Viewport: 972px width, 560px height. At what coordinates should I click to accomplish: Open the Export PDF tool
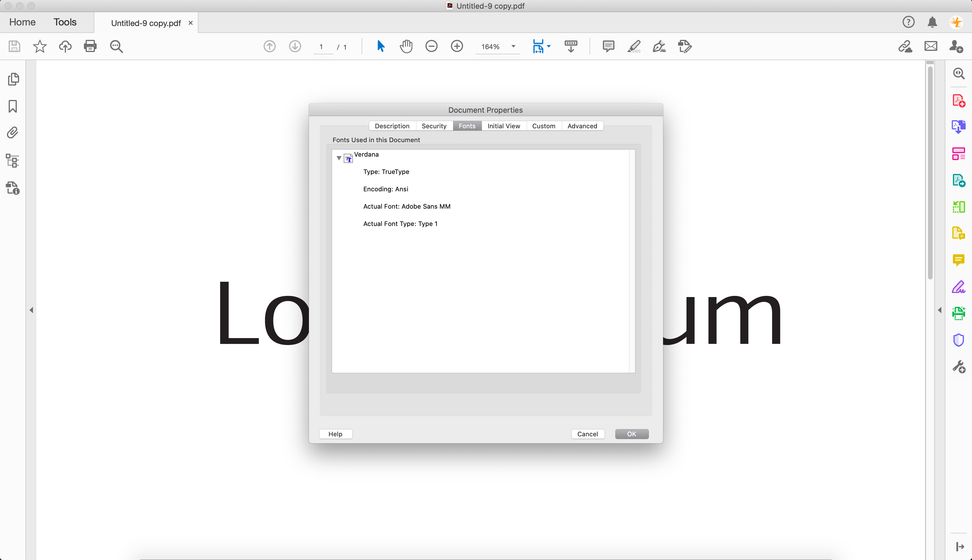pyautogui.click(x=958, y=126)
